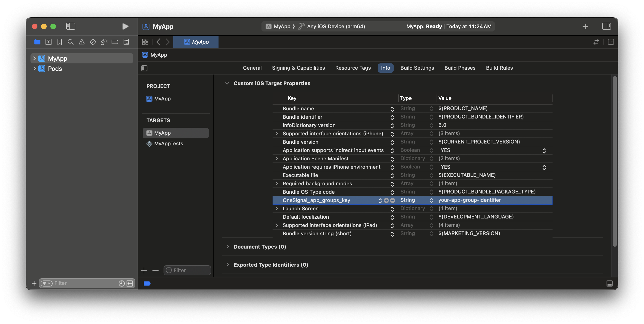Click the Add Editor on right icon
The height and width of the screenshot is (324, 644).
coord(611,42)
